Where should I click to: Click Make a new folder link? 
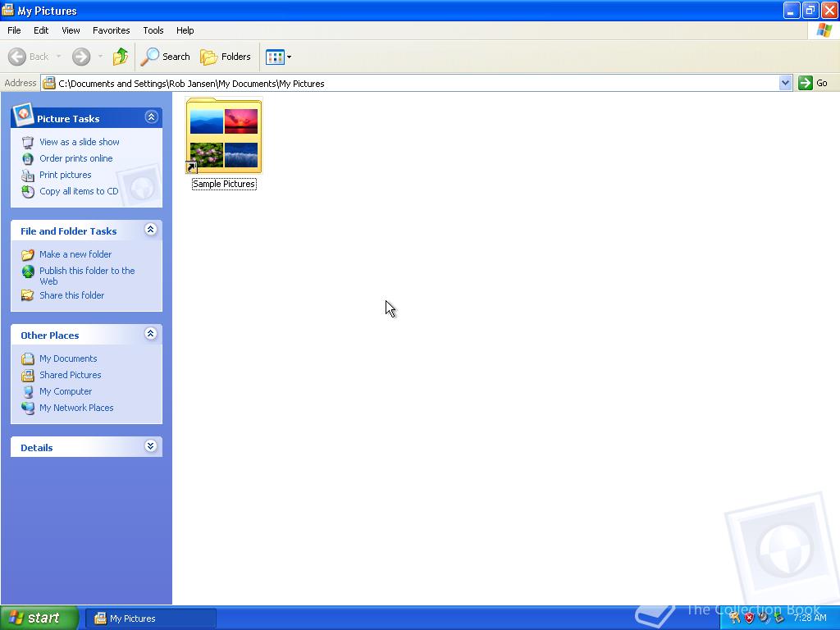[x=75, y=254]
